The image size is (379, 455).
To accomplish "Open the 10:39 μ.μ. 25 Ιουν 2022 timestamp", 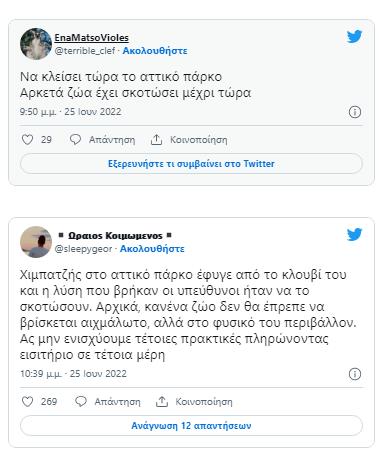I will 73,374.
